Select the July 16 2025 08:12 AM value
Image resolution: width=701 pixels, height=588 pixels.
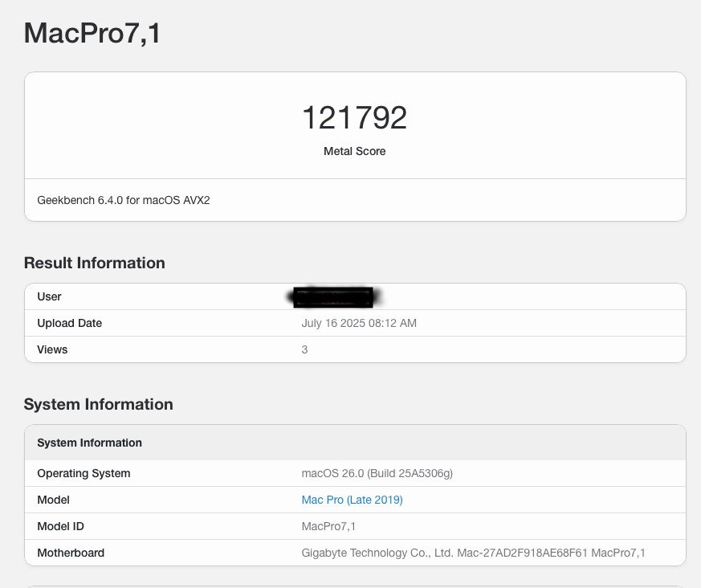pos(359,323)
